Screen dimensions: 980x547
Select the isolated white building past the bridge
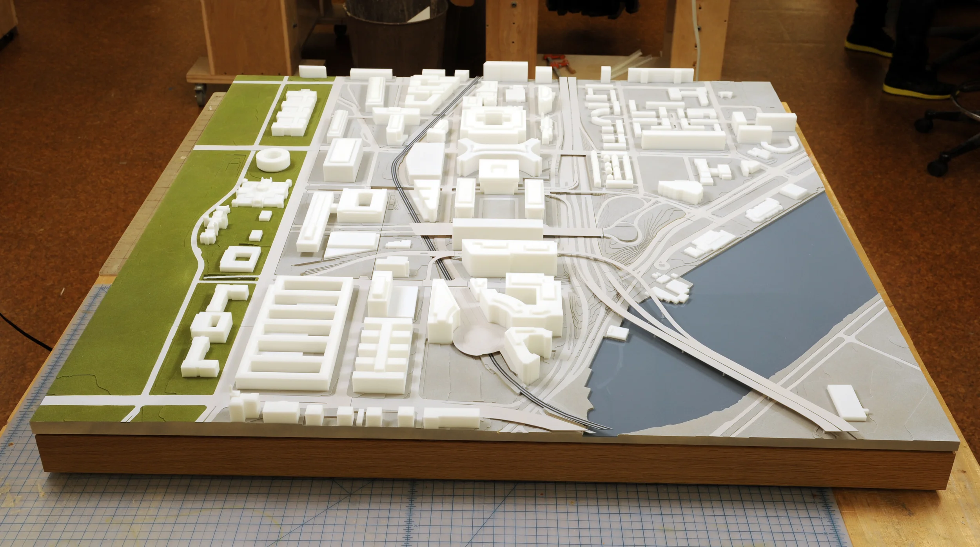(848, 404)
